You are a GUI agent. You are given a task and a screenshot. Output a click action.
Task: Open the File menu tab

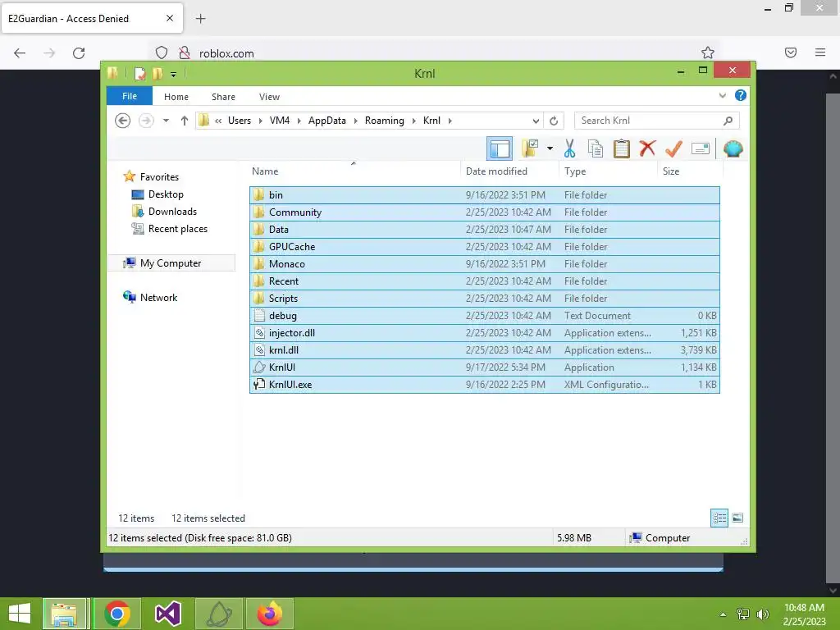(x=130, y=97)
